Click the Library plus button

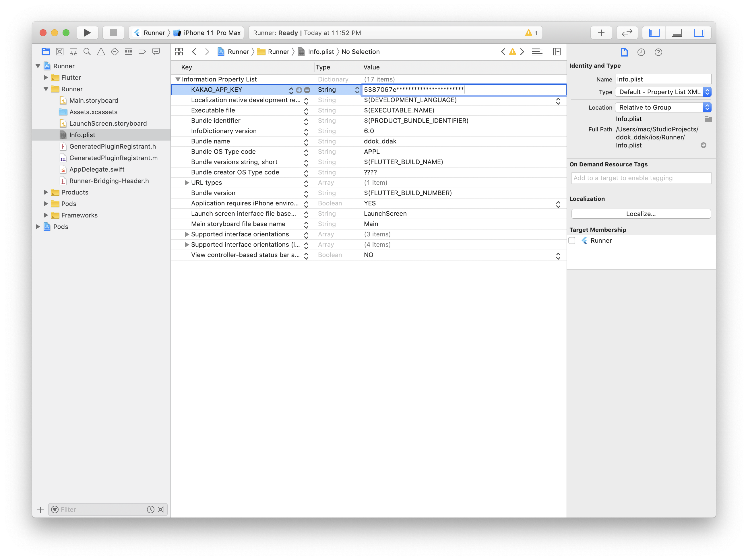[601, 33]
